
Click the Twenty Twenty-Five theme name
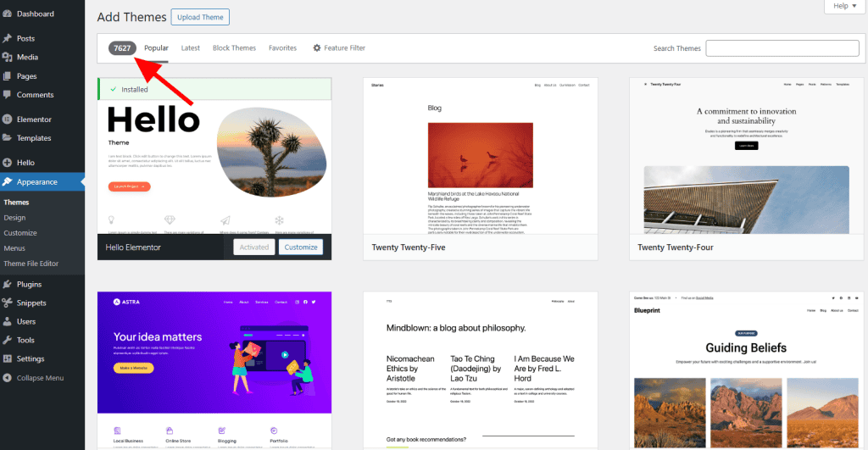pos(409,247)
